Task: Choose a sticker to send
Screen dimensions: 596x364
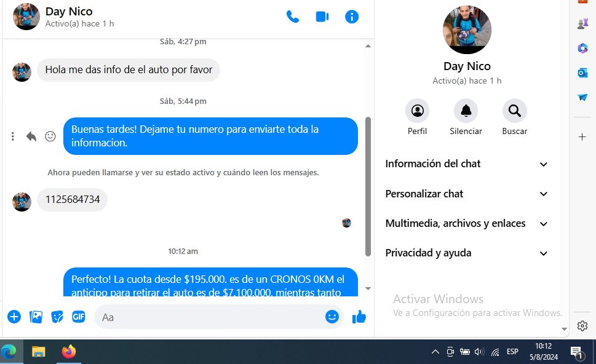Action: point(57,317)
